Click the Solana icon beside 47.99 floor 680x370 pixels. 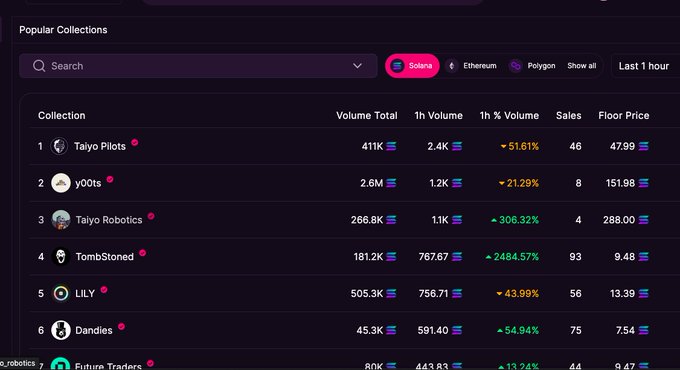click(x=644, y=146)
